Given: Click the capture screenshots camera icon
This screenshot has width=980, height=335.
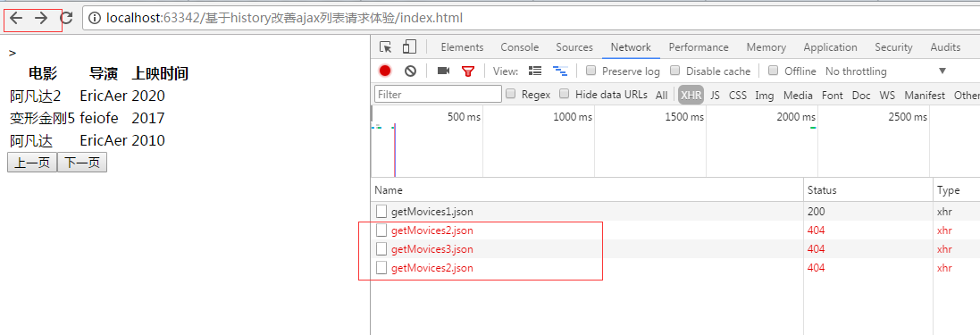Looking at the screenshot, I should (444, 71).
